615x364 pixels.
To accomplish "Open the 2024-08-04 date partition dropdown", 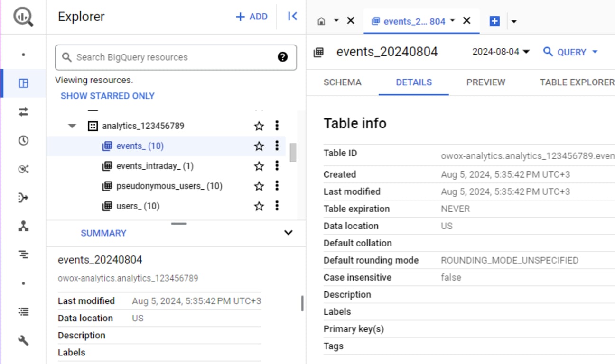I will [501, 52].
